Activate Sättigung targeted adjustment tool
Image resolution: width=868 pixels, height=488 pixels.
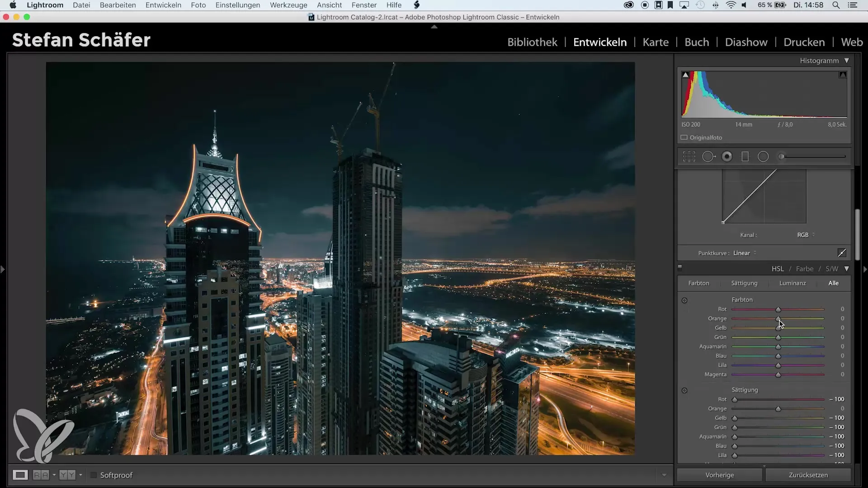(x=684, y=390)
